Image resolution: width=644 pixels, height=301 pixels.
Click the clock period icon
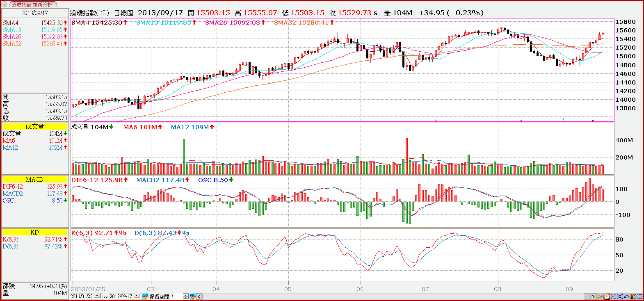point(607,296)
